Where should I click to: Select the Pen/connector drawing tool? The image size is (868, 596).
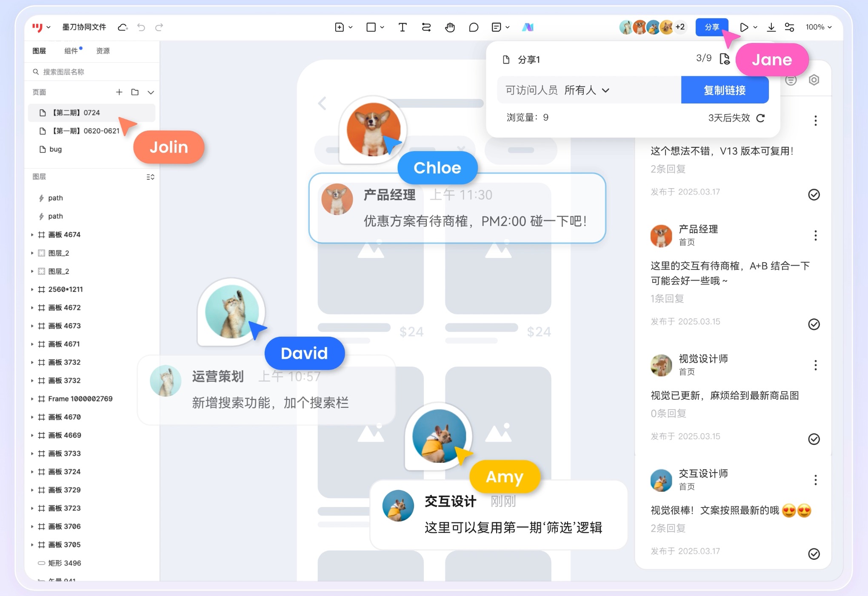tap(426, 27)
